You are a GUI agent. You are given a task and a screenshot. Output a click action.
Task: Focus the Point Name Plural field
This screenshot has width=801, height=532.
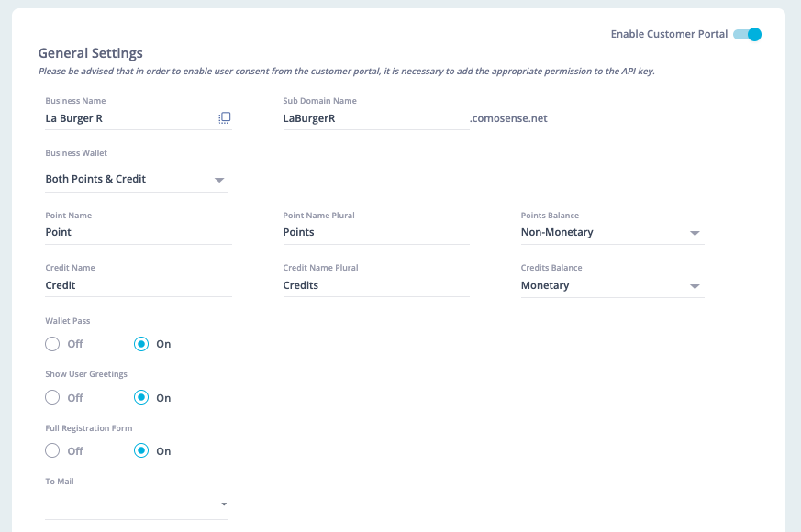[376, 232]
